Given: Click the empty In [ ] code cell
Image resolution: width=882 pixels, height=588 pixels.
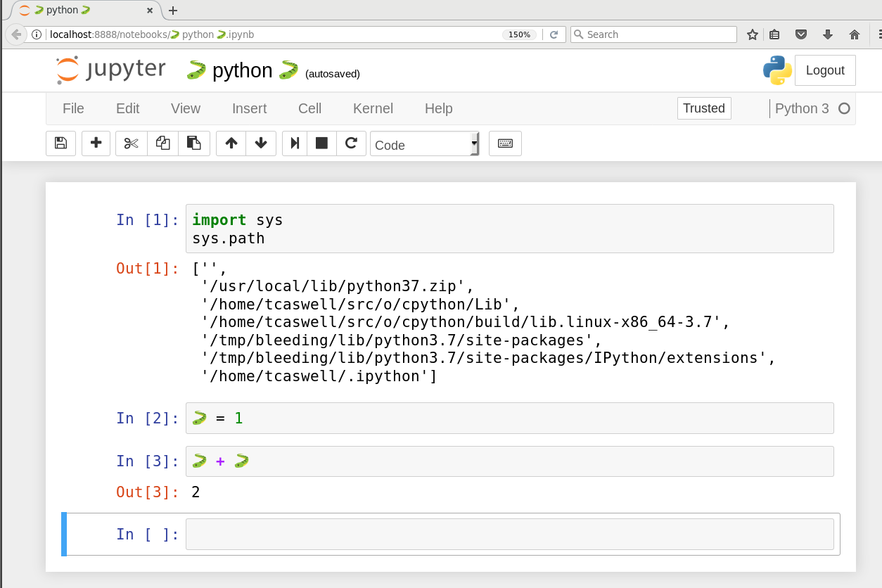Looking at the screenshot, I should 509,535.
